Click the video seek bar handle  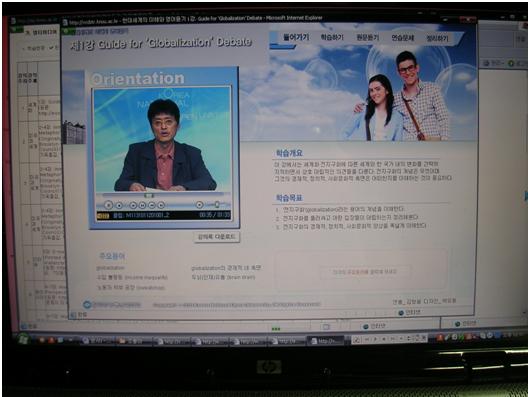coord(149,196)
